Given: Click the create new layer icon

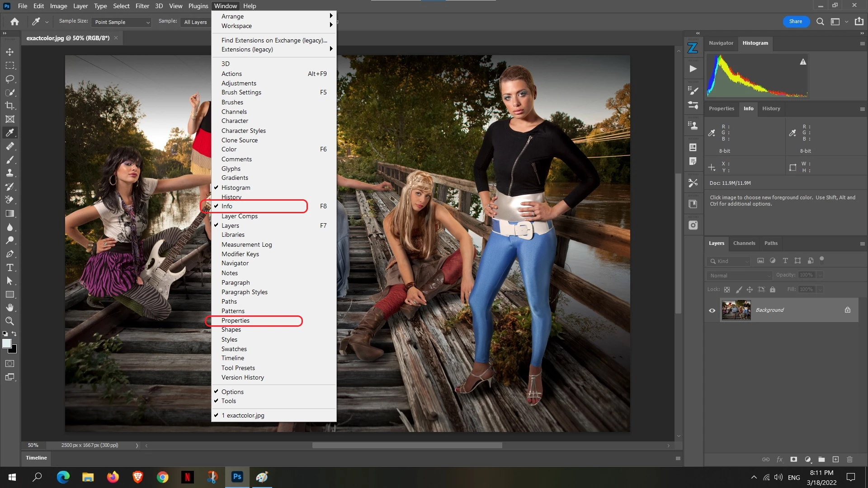Looking at the screenshot, I should (x=835, y=460).
